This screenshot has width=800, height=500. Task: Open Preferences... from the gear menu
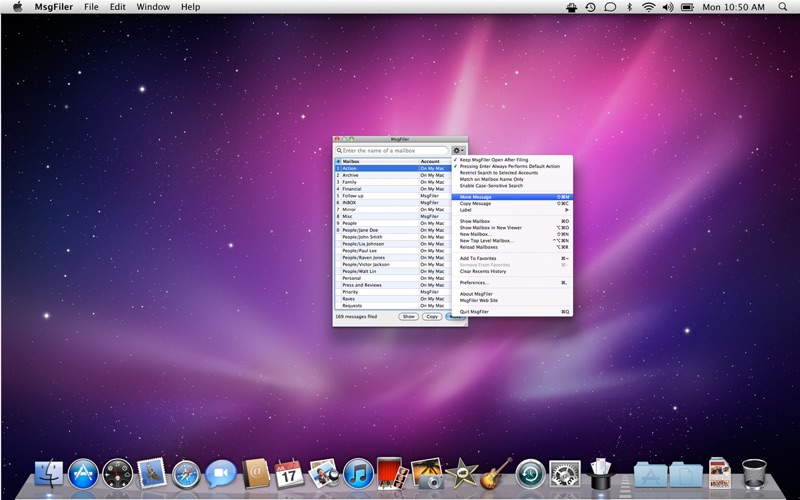click(512, 283)
